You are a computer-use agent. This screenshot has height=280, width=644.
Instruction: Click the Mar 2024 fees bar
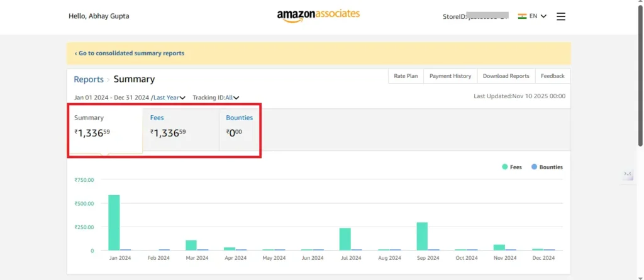click(191, 245)
